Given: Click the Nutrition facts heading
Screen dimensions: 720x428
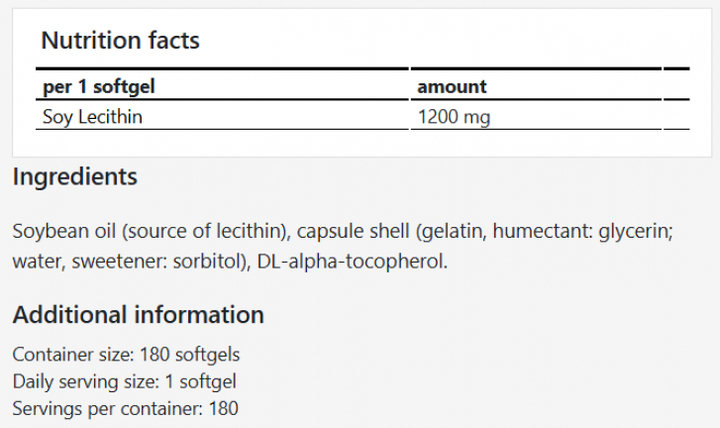Looking at the screenshot, I should tap(120, 41).
